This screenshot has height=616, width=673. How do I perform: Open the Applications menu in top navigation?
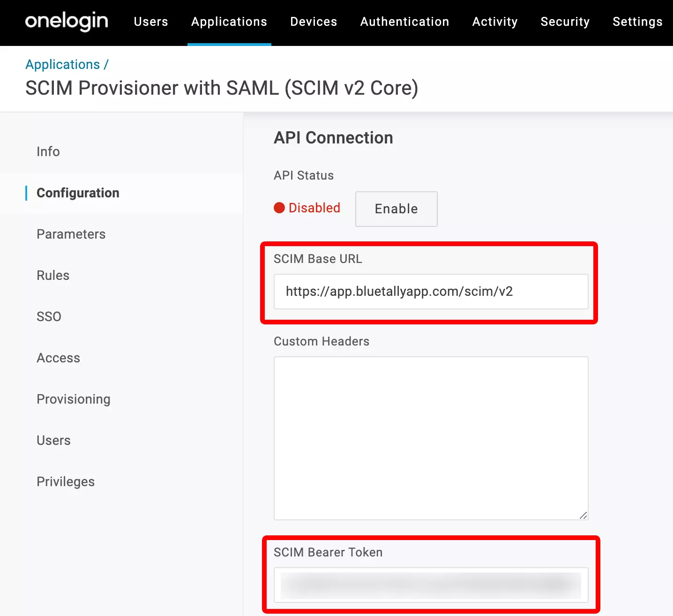point(229,22)
